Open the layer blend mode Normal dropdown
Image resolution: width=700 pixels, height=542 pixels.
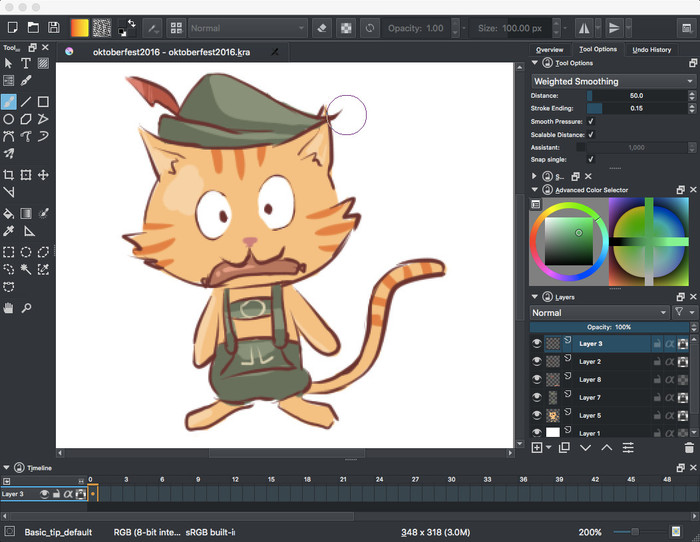coord(599,312)
